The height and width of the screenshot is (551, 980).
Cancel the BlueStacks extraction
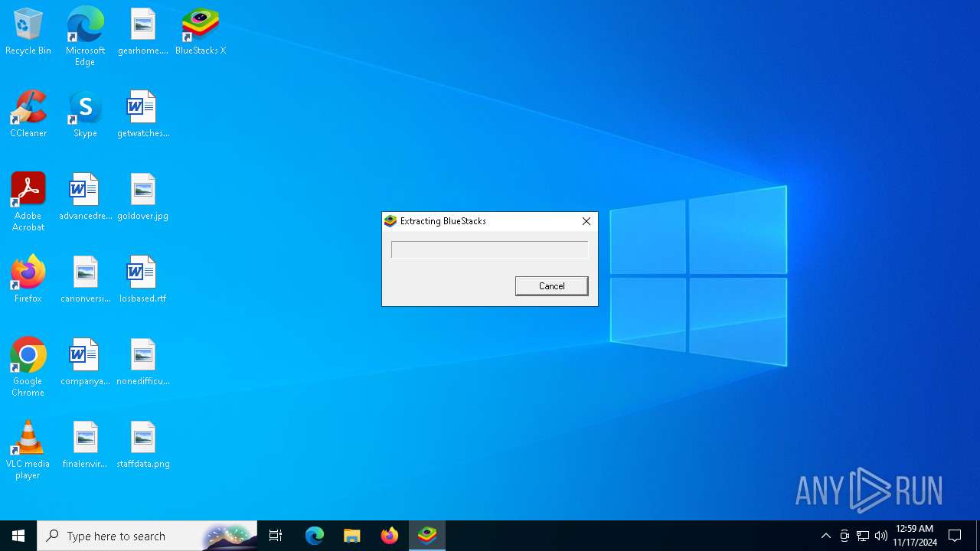[551, 286]
